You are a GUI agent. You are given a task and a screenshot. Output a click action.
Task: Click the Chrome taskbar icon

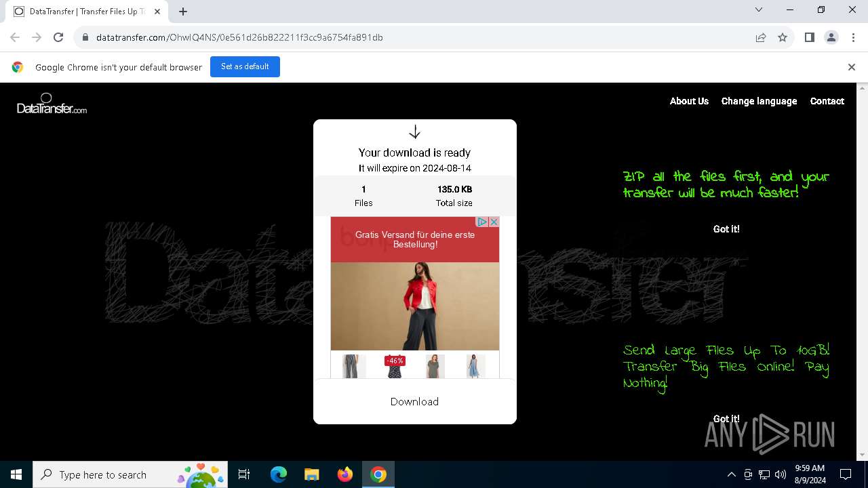[378, 474]
